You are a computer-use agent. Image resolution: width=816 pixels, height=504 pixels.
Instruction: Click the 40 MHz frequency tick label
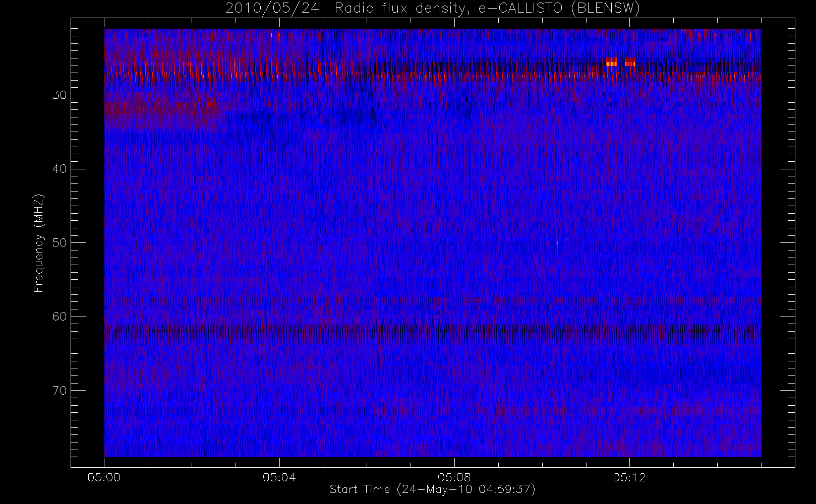60,169
